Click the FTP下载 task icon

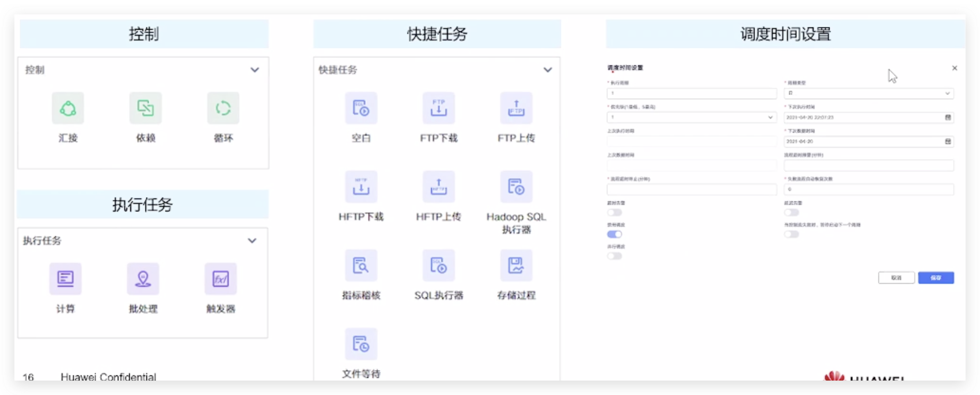(438, 108)
